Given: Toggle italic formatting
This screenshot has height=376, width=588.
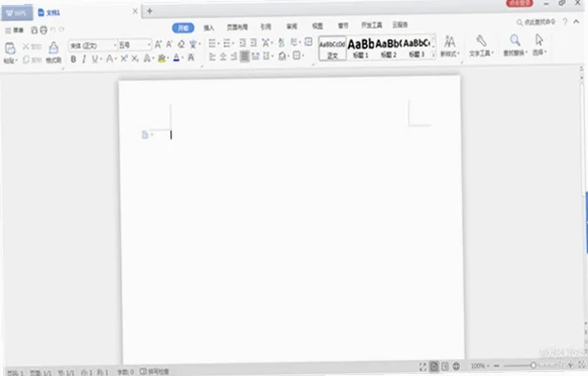Looking at the screenshot, I should coord(83,59).
